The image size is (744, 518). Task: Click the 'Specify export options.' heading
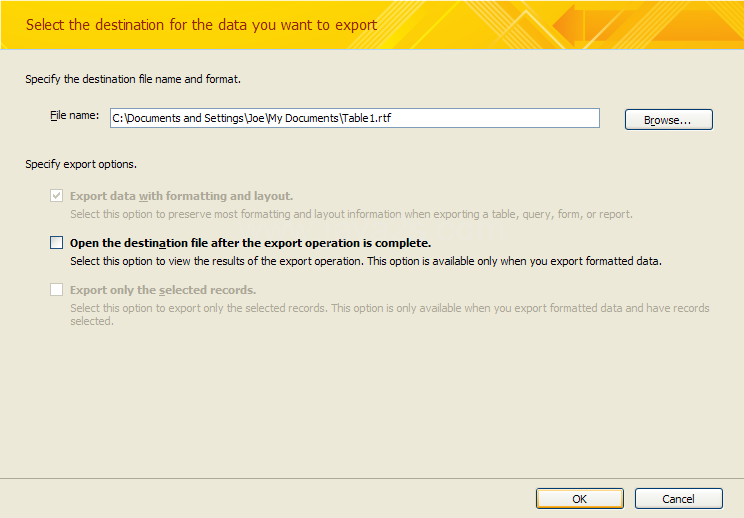[x=81, y=164]
